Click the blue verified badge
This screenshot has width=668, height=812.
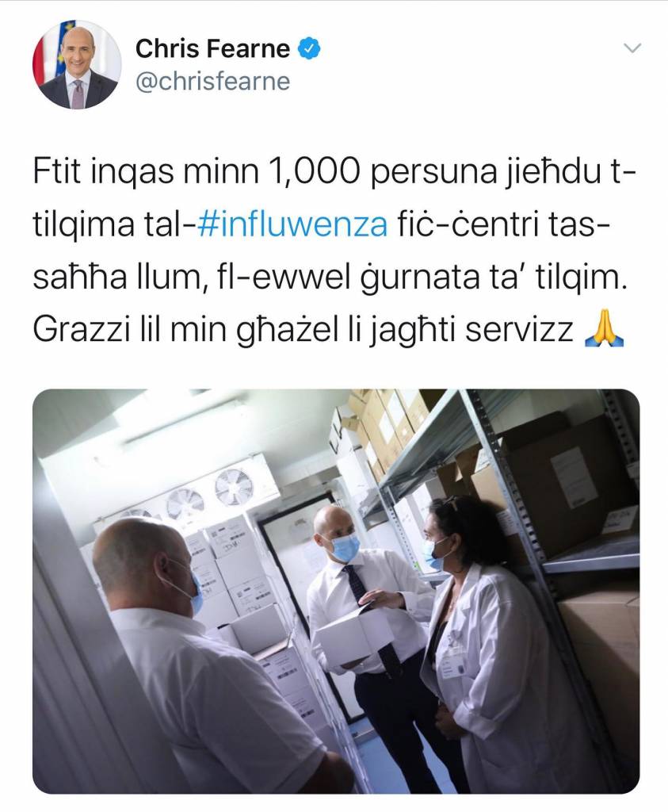coord(309,49)
